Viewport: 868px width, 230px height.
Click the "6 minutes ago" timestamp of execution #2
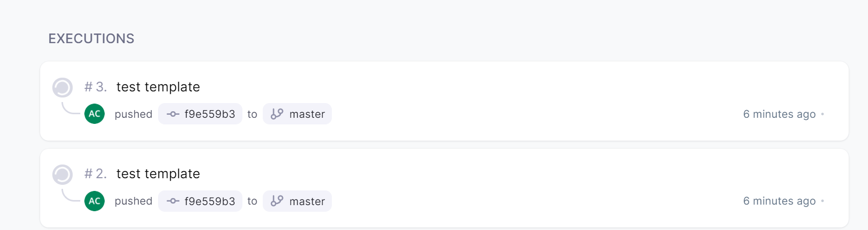tap(779, 201)
